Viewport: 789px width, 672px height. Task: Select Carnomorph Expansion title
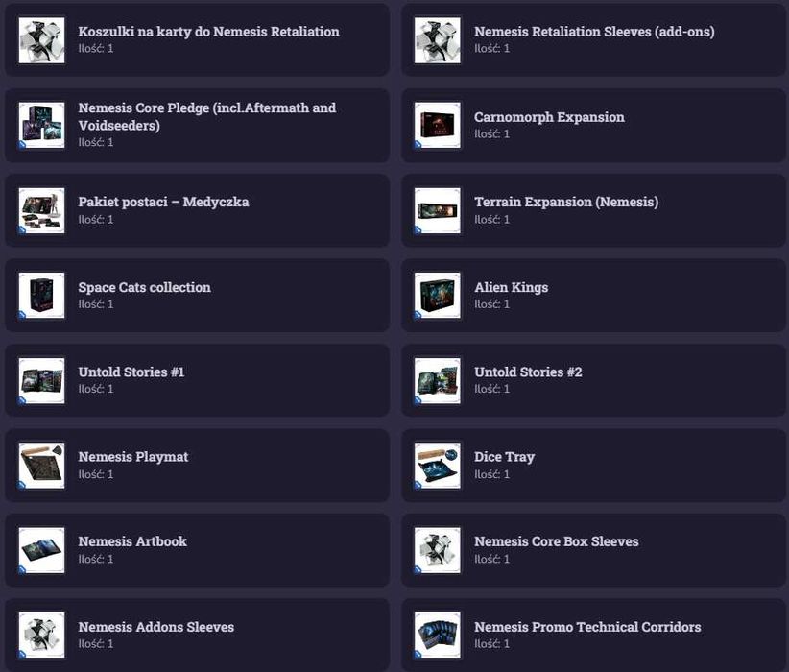click(x=549, y=117)
